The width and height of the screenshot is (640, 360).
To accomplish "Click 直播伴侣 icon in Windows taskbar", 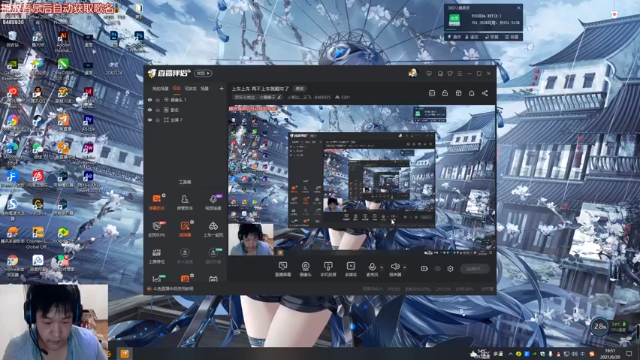I will pos(124,353).
